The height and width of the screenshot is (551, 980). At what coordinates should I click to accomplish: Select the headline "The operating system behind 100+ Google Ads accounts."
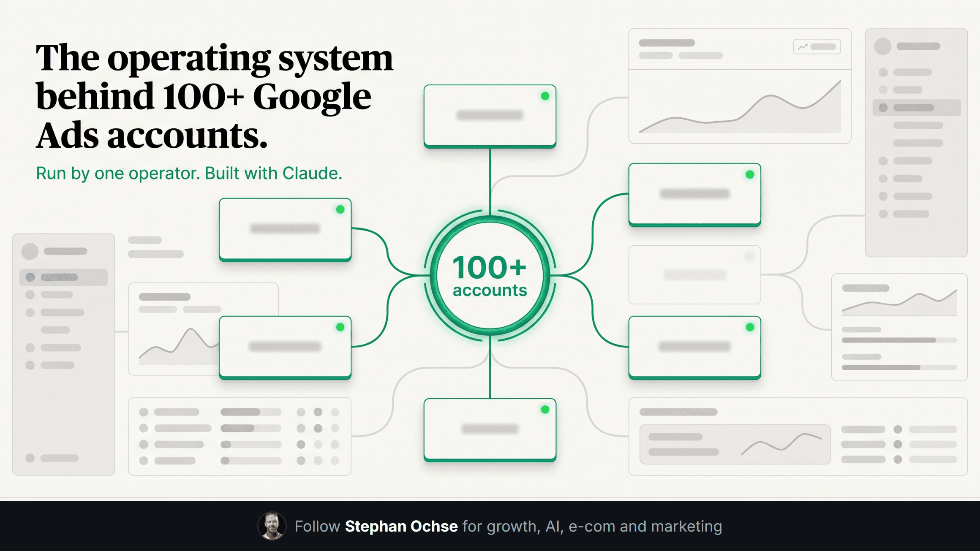[x=215, y=96]
